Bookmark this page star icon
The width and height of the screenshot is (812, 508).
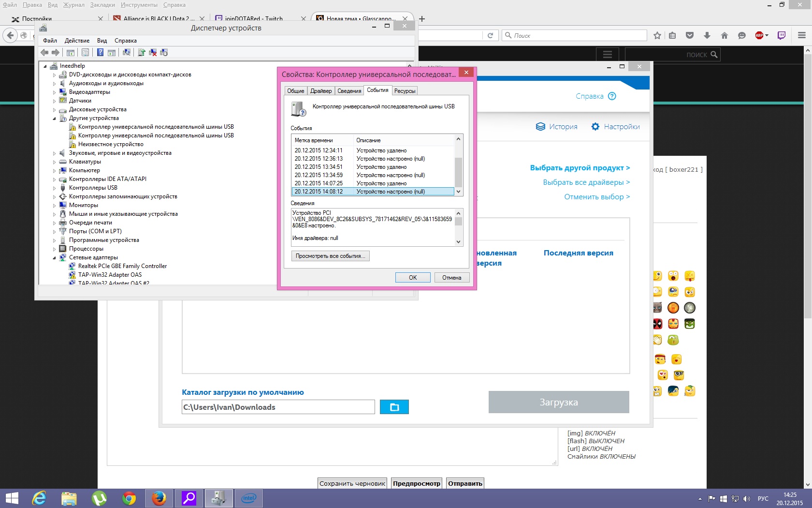coord(657,35)
